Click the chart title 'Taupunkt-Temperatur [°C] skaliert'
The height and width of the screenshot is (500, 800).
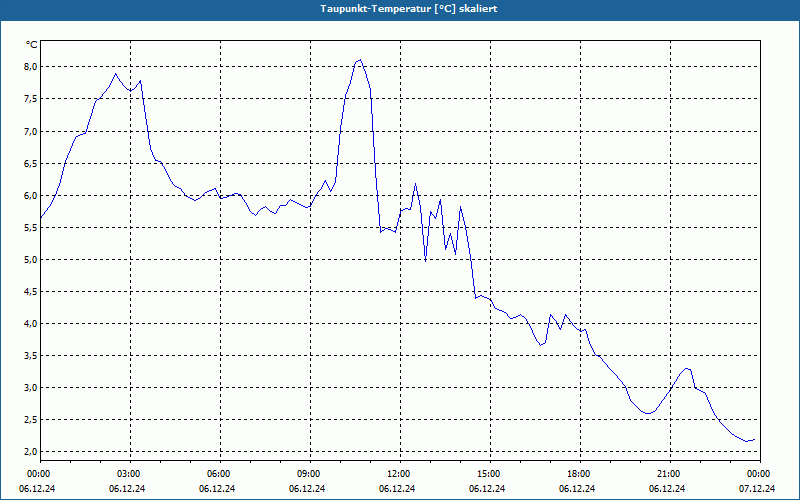[x=409, y=9]
